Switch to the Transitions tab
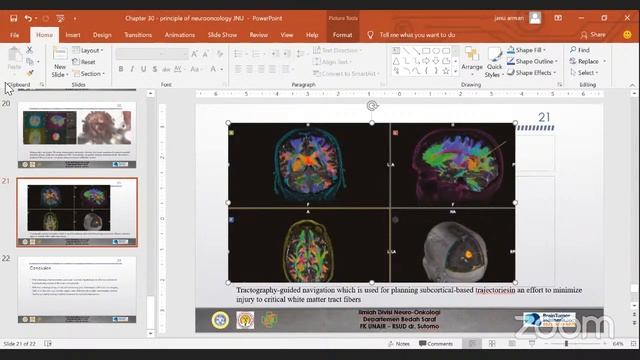 click(138, 35)
